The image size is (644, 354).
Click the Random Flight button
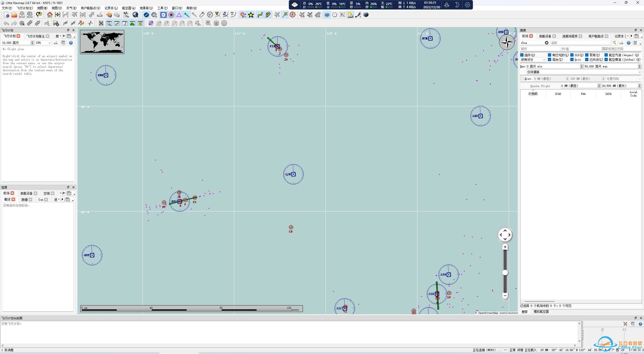tap(540, 86)
